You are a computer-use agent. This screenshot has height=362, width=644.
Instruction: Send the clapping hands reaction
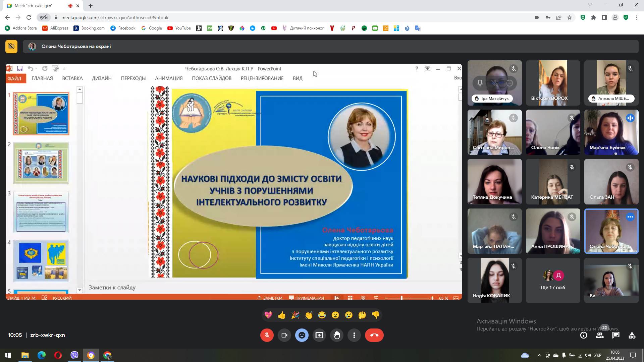click(309, 315)
